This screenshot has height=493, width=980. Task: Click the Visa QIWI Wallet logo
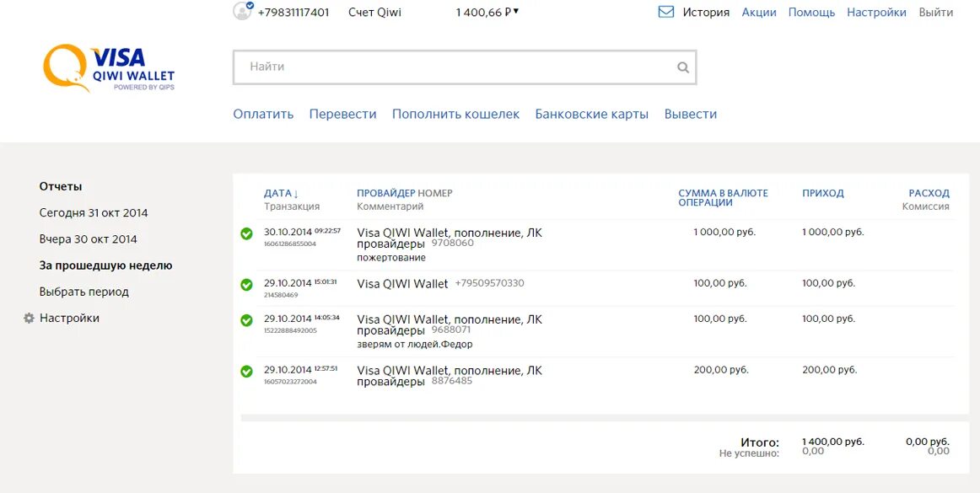(x=109, y=67)
